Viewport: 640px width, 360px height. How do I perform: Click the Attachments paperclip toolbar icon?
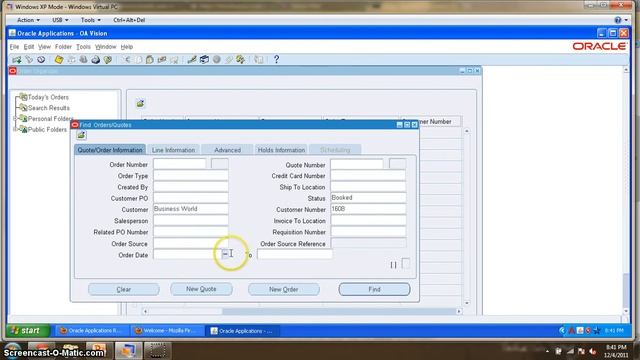pos(229,60)
